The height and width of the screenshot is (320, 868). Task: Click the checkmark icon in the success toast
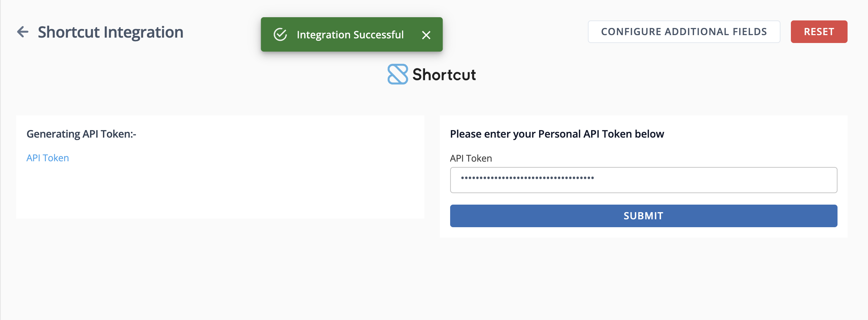tap(280, 35)
